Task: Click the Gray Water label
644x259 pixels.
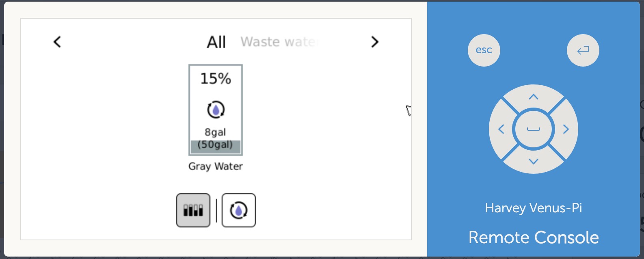Action: click(x=216, y=166)
